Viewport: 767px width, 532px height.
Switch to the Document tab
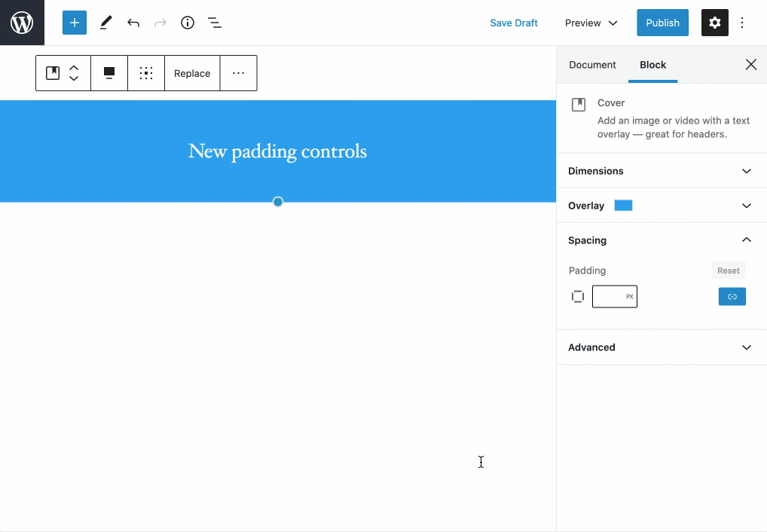tap(592, 65)
